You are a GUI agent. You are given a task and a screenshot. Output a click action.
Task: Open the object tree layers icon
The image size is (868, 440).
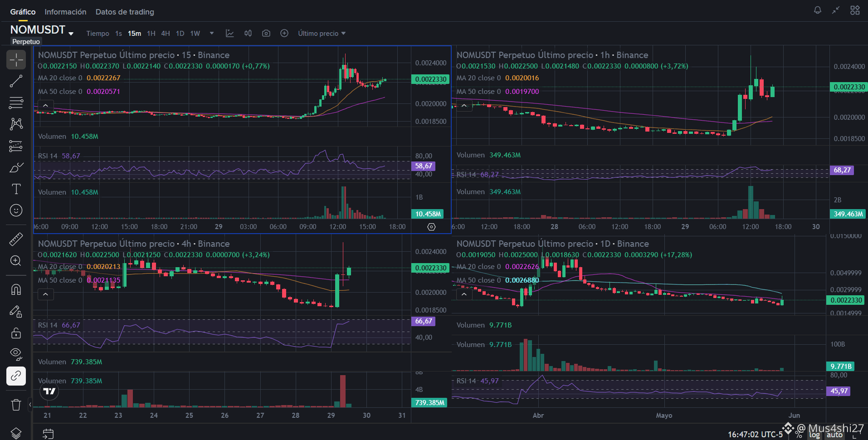[16, 433]
